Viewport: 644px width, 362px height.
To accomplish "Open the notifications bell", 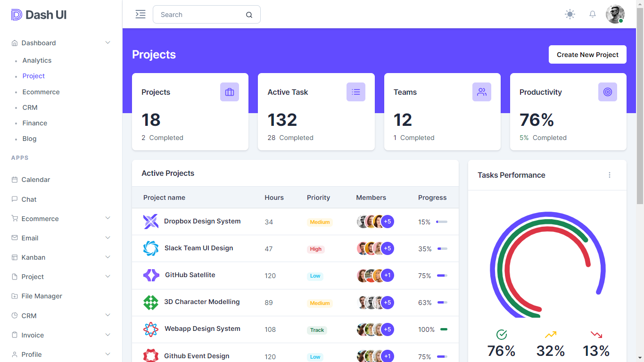I will click(x=593, y=14).
